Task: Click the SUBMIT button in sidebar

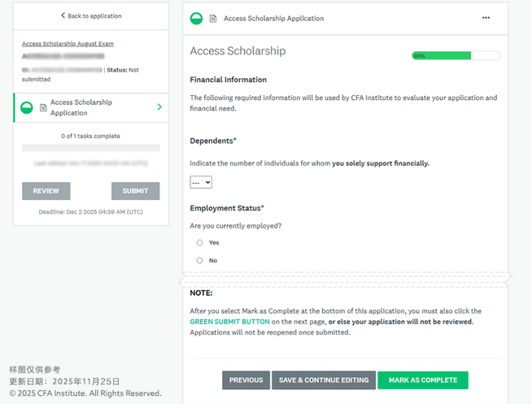Action: [135, 191]
